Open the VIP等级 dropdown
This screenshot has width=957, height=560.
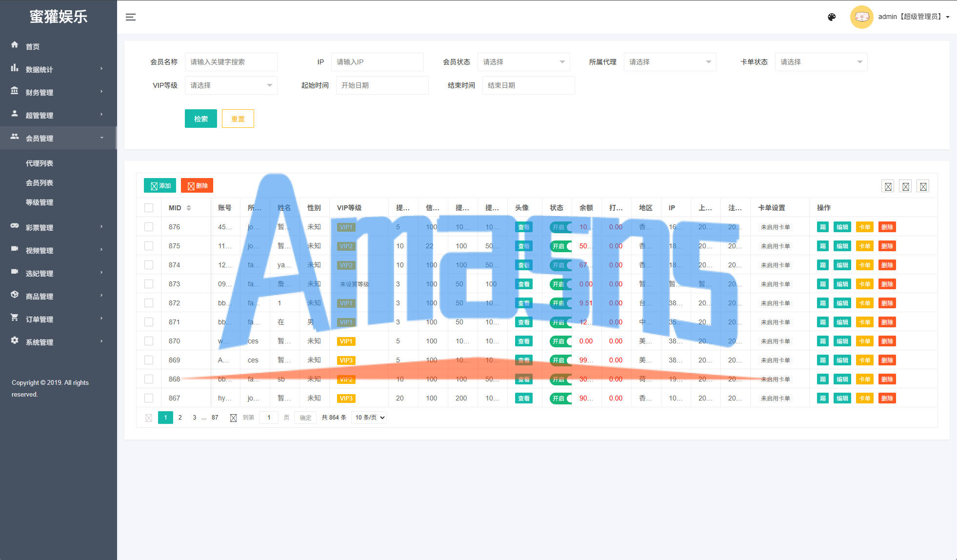pyautogui.click(x=231, y=85)
